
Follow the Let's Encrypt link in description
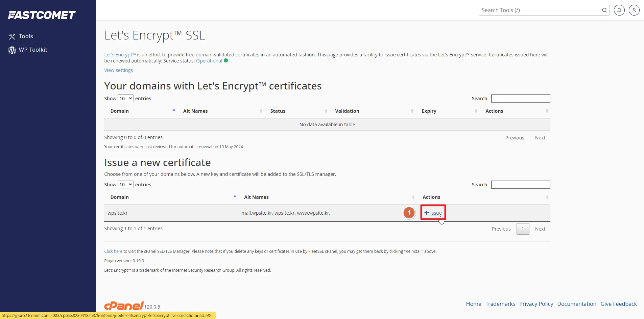(118, 55)
